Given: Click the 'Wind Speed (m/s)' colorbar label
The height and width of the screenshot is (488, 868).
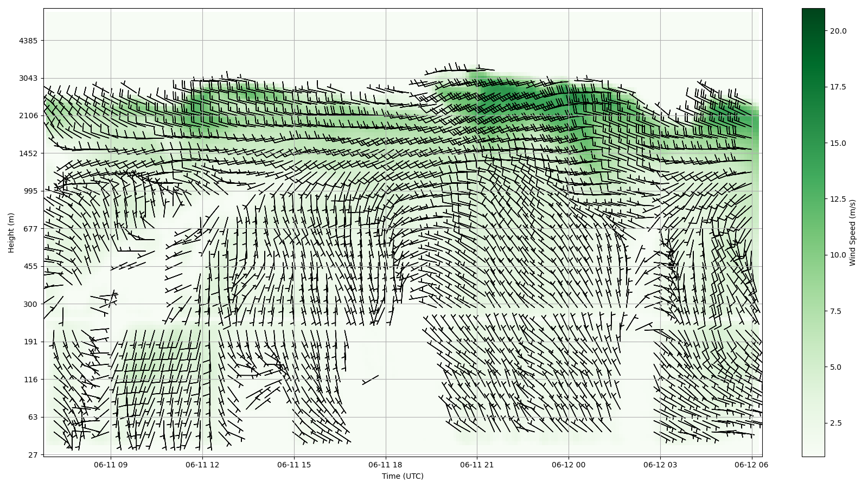Looking at the screenshot, I should [x=852, y=233].
